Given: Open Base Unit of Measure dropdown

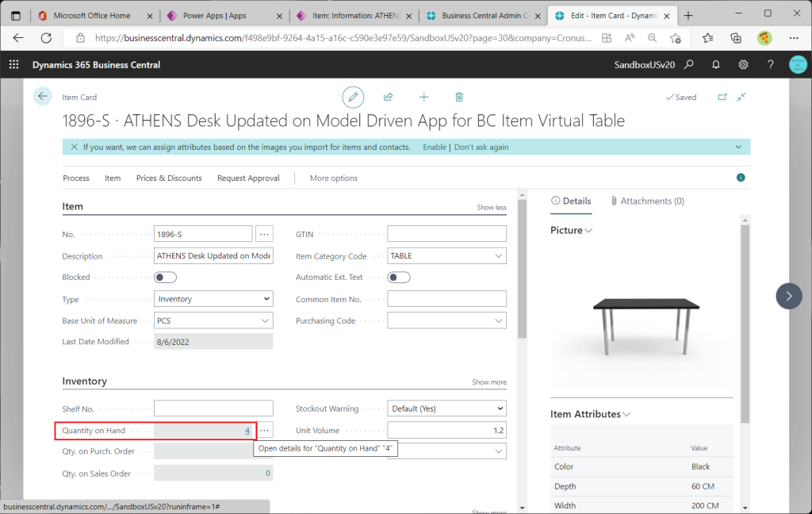Looking at the screenshot, I should 265,320.
